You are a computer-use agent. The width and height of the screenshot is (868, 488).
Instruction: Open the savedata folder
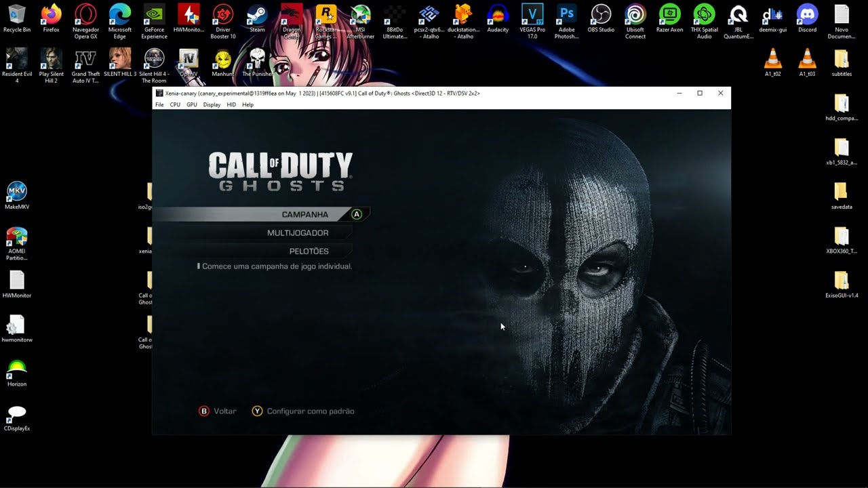842,196
